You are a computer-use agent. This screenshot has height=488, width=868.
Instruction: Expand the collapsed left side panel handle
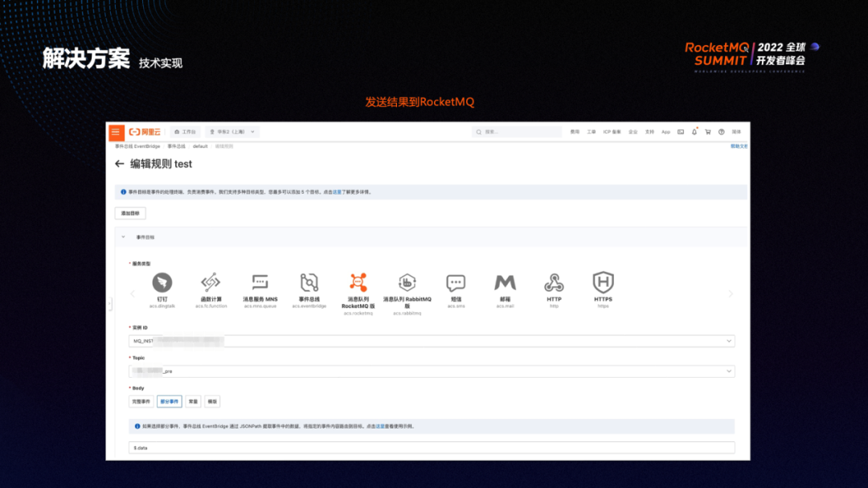pyautogui.click(x=109, y=304)
